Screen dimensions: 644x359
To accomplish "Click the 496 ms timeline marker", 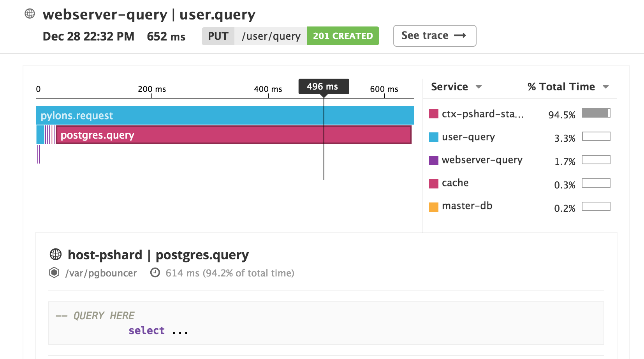I will pos(323,86).
